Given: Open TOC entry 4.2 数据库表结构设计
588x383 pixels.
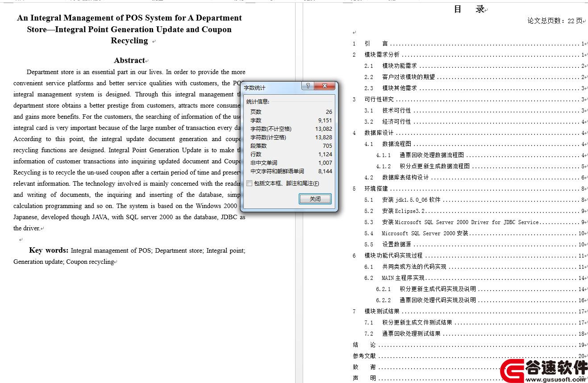Looking at the screenshot, I should [x=474, y=178].
